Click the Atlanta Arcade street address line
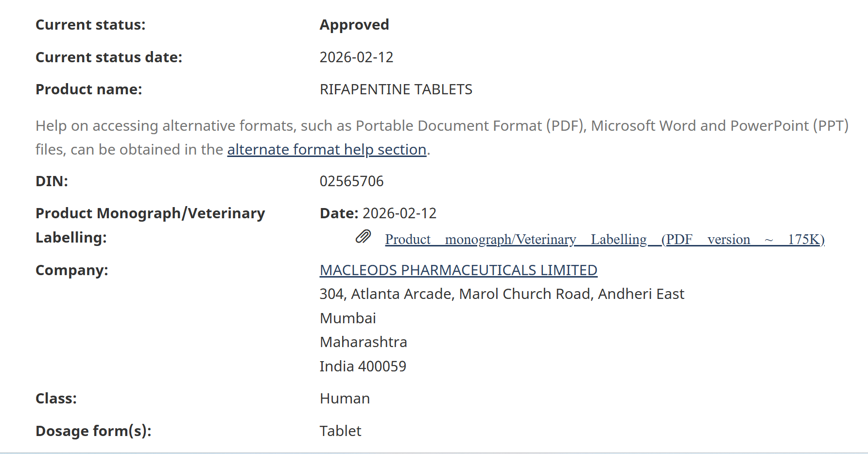 pos(502,294)
